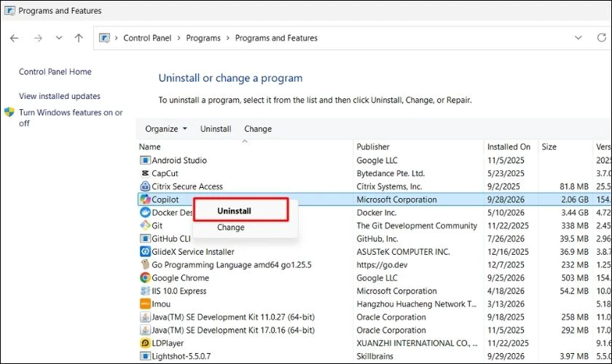Viewport: 612px width, 364px height.
Task: Select Google Chrome program name
Action: pos(181,278)
